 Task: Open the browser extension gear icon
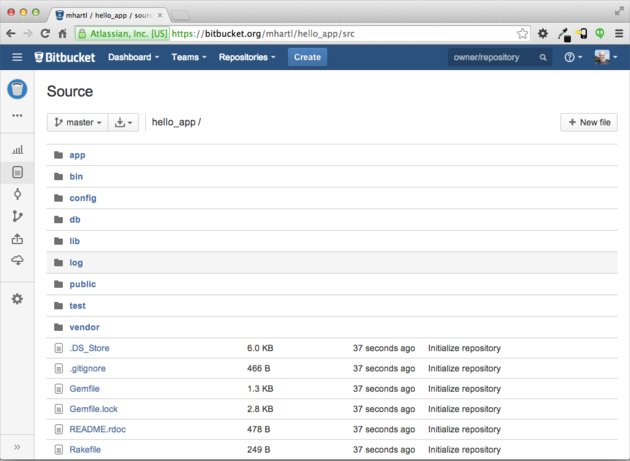tap(543, 33)
